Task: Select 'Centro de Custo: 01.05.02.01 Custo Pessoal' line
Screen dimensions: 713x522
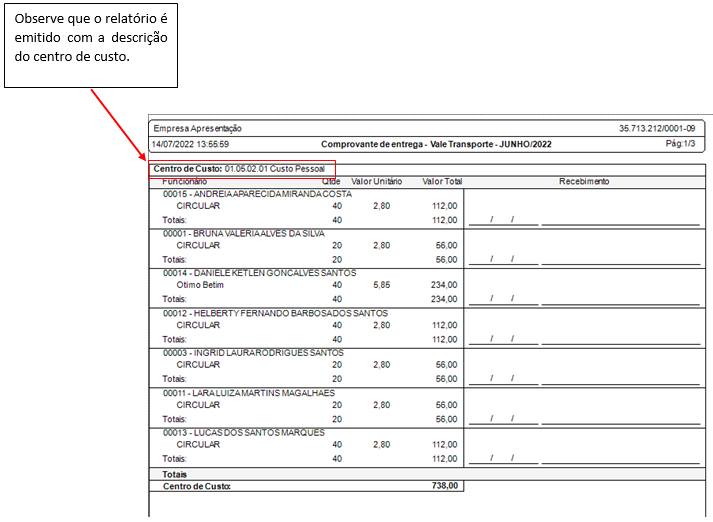Action: (239, 169)
